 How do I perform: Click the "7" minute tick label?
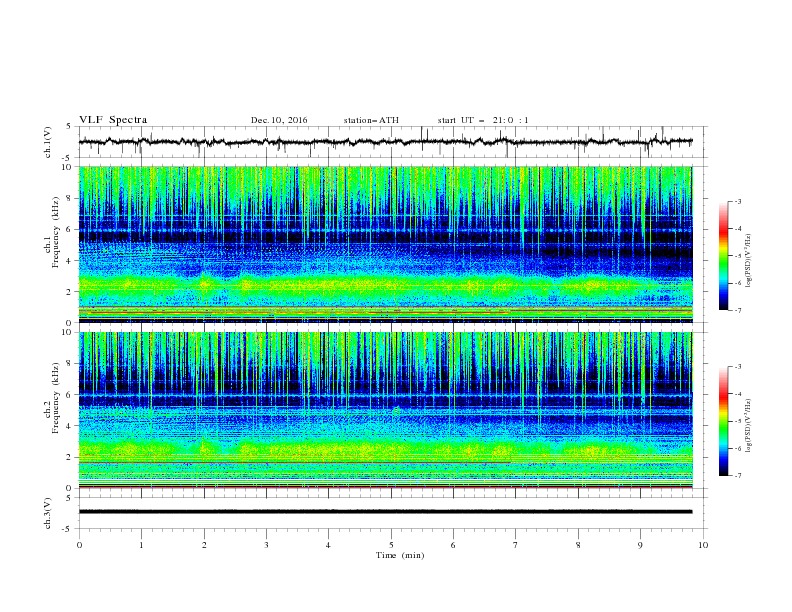[516, 545]
